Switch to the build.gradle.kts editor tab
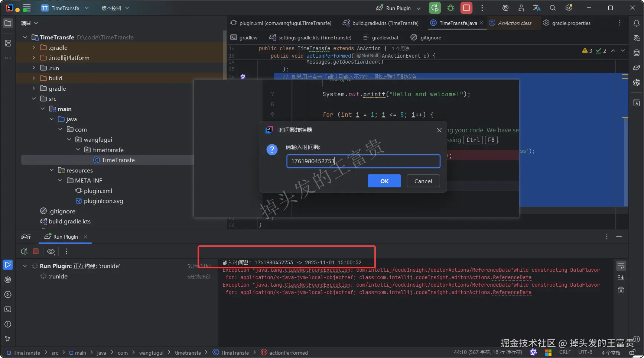The height and width of the screenshot is (358, 644). tap(381, 23)
